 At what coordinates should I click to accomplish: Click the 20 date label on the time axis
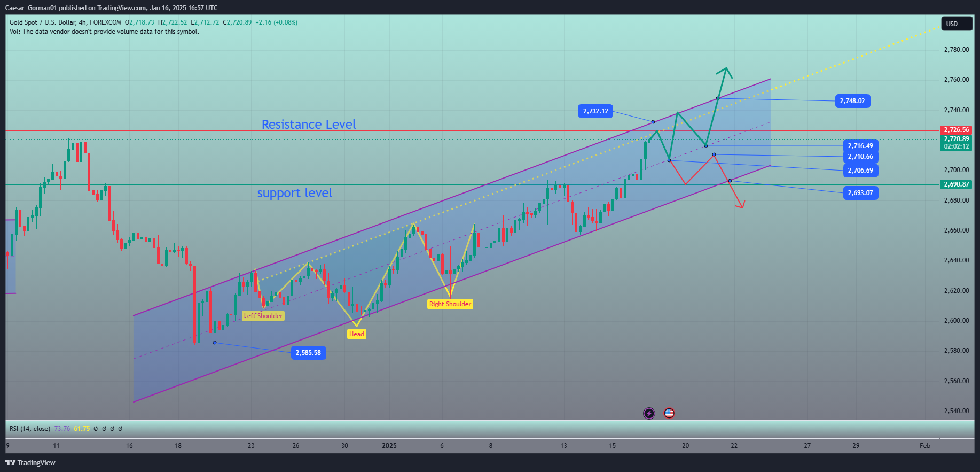686,446
